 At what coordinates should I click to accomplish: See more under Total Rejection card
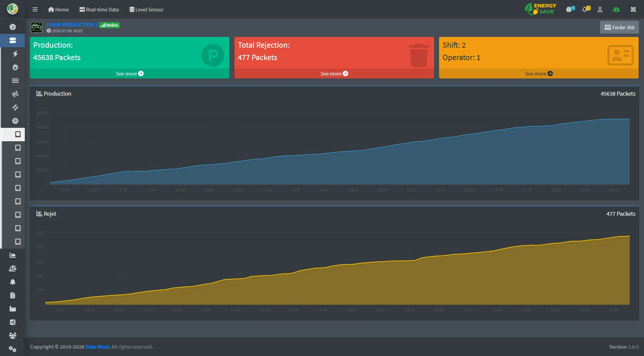pyautogui.click(x=334, y=73)
